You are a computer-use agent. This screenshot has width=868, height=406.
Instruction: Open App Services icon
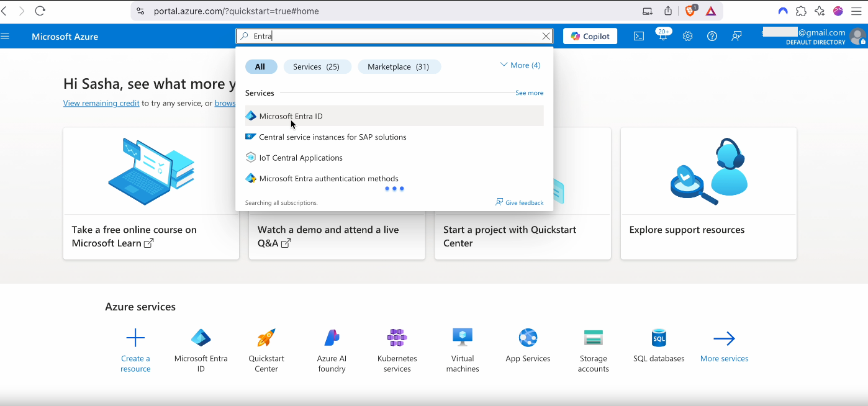[528, 338]
